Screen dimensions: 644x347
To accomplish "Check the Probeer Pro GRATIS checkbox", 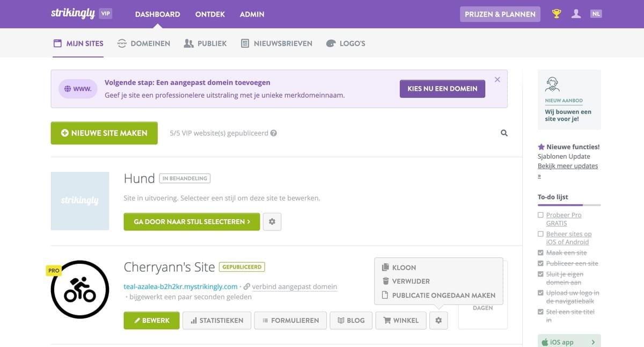I will tap(540, 215).
